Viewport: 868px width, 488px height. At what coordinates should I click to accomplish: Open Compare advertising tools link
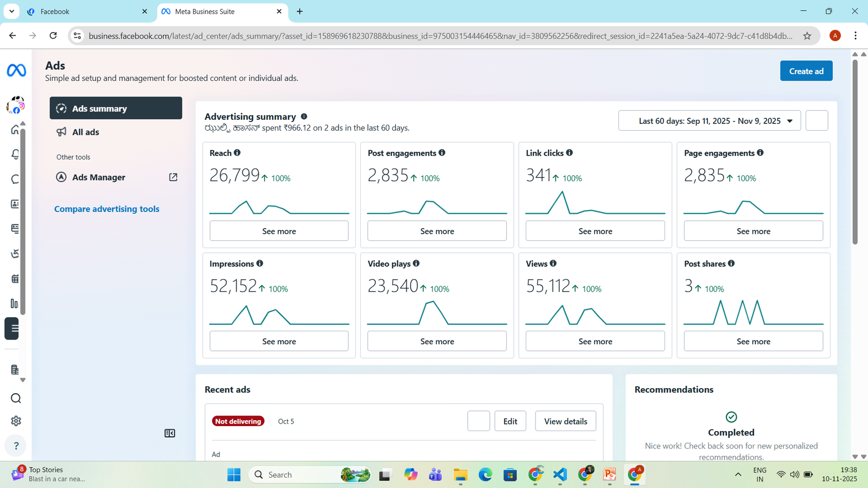point(107,209)
